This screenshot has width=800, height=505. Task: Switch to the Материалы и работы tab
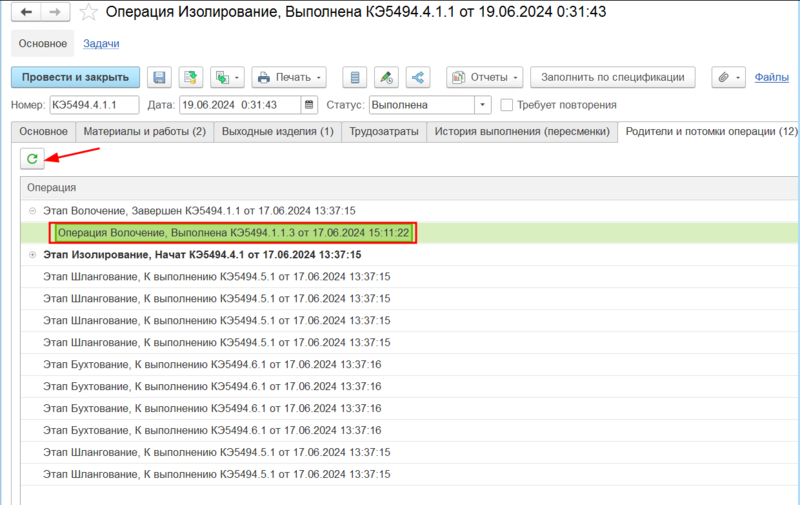144,132
